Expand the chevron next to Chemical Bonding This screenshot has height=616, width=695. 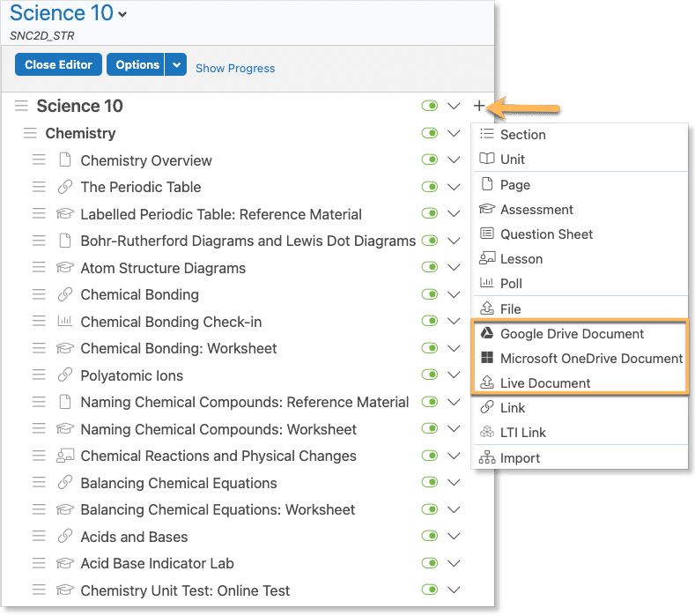454,295
